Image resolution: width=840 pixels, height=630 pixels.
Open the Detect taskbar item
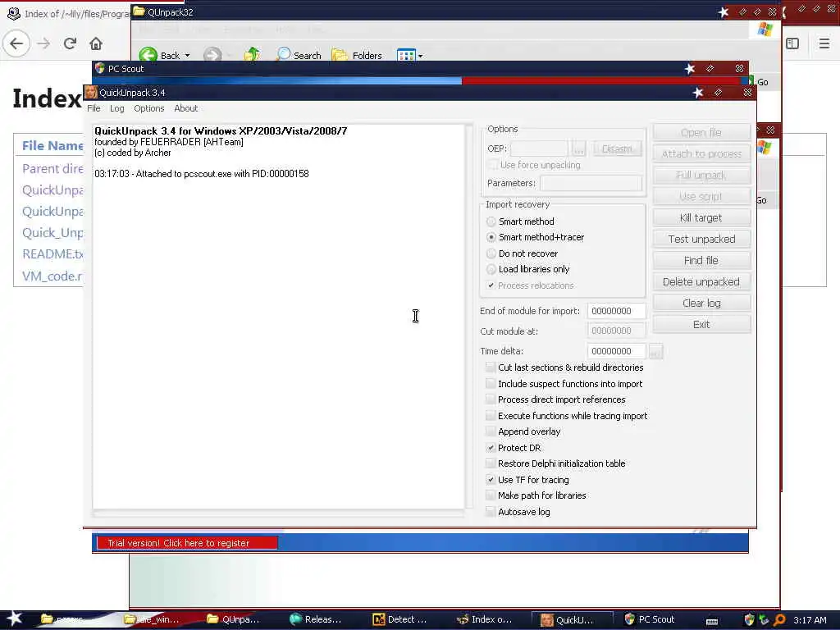click(400, 619)
